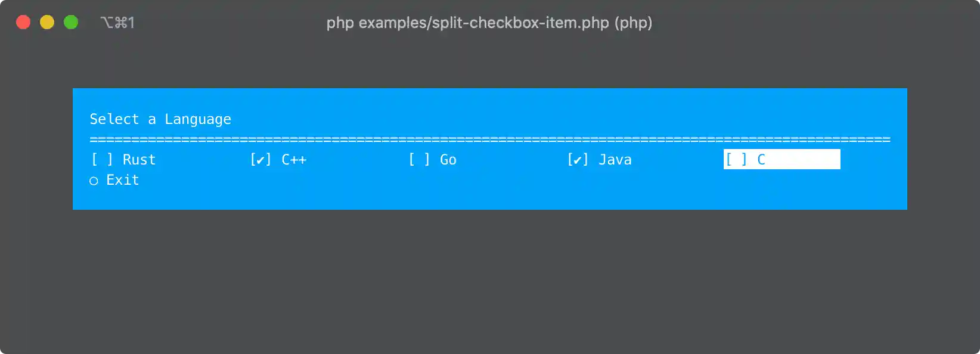Uncheck the Java checkbox
Viewport: 980px width, 354px height.
pos(577,159)
